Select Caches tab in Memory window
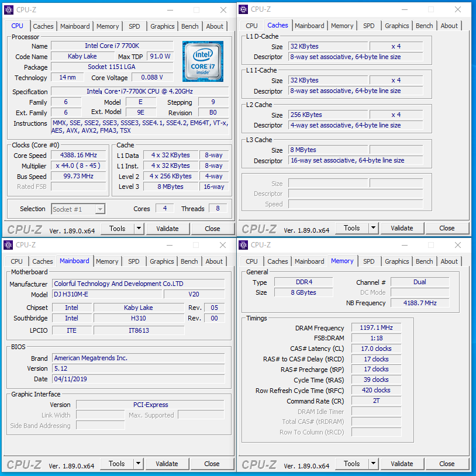This screenshot has height=476, width=476. pyautogui.click(x=278, y=261)
